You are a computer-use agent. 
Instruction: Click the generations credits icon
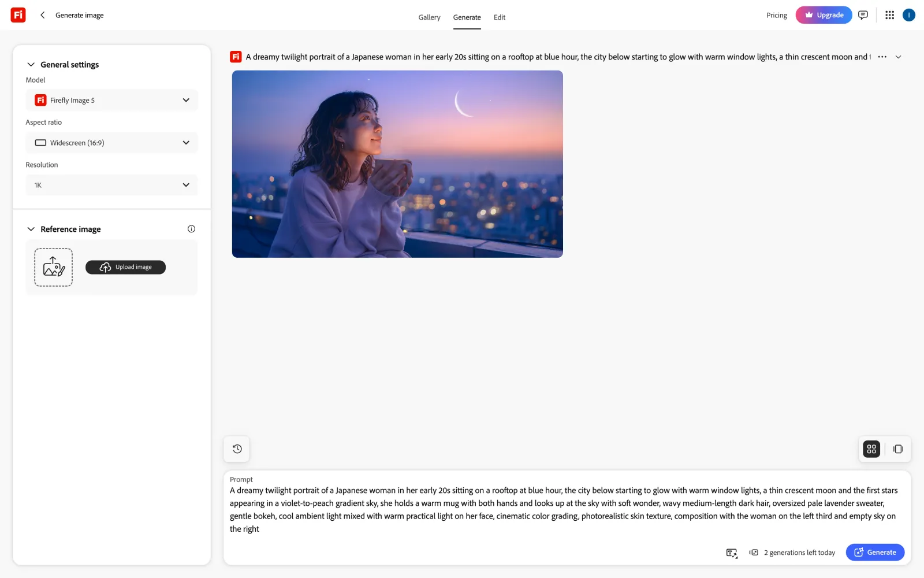coord(754,553)
